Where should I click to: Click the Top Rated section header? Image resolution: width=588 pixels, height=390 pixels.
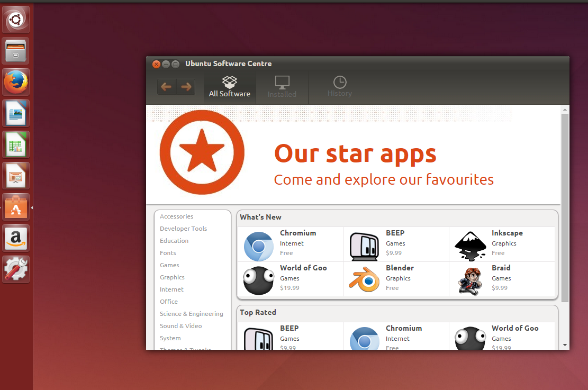pyautogui.click(x=258, y=312)
